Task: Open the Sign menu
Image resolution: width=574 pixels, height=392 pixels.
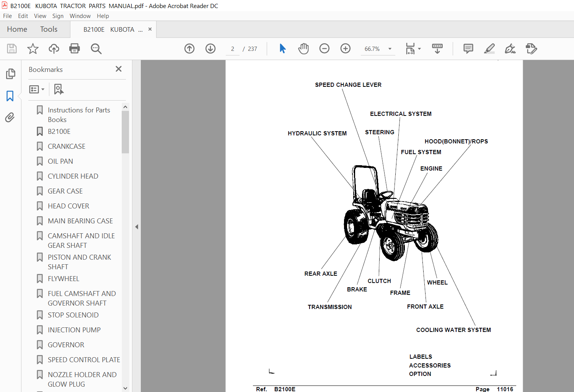Action: [x=58, y=16]
